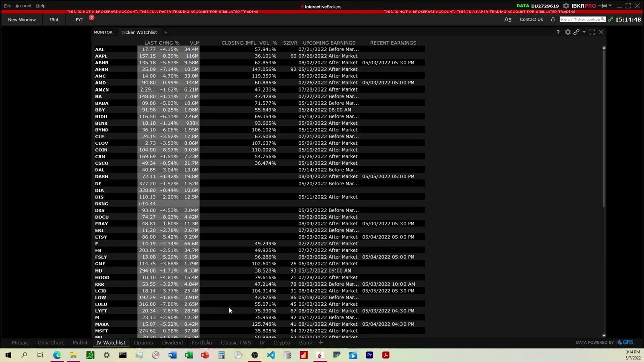The width and height of the screenshot is (644, 362).
Task: Sort by the 52IVR column header
Action: [x=290, y=43]
